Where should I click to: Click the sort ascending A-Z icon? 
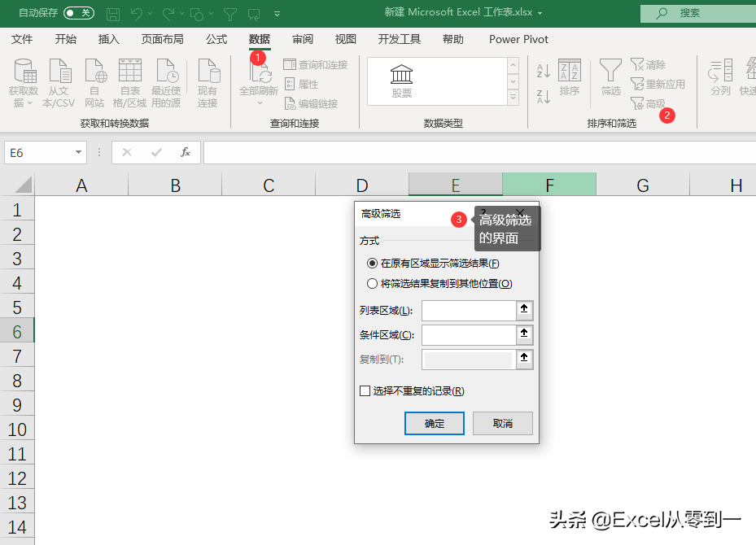tap(544, 71)
